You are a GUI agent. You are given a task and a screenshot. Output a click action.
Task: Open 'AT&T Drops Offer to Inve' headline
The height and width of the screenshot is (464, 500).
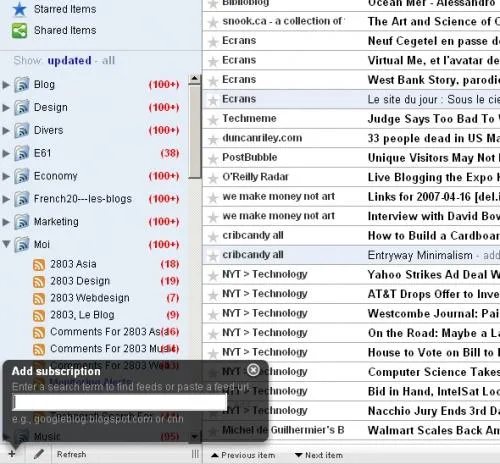[434, 294]
